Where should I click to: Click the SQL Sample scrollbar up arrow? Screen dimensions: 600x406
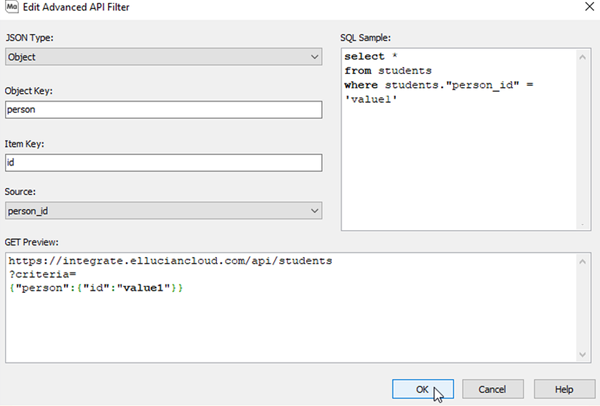coord(582,57)
